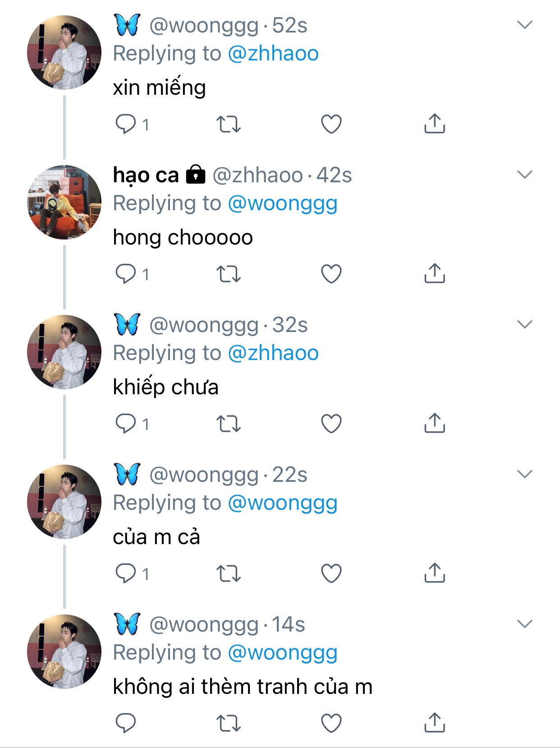The height and width of the screenshot is (748, 560).
Task: Share the "của m cả" tweet
Action: pyautogui.click(x=434, y=573)
